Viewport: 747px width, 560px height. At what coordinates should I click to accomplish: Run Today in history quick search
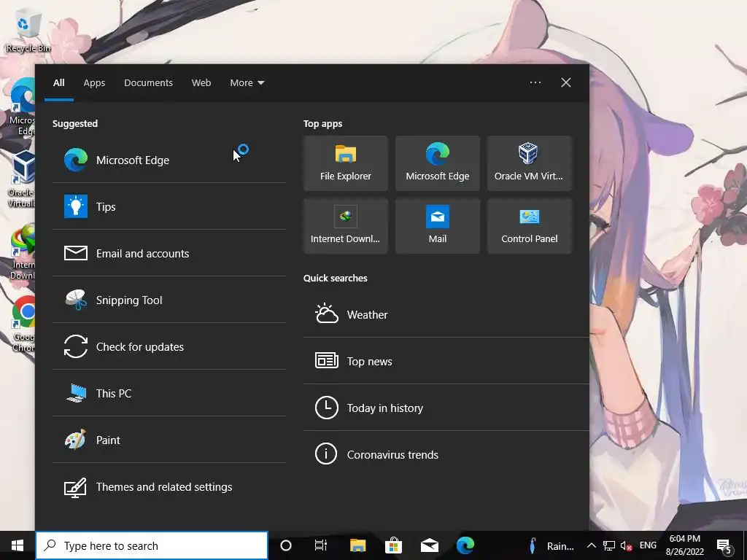tap(446, 408)
